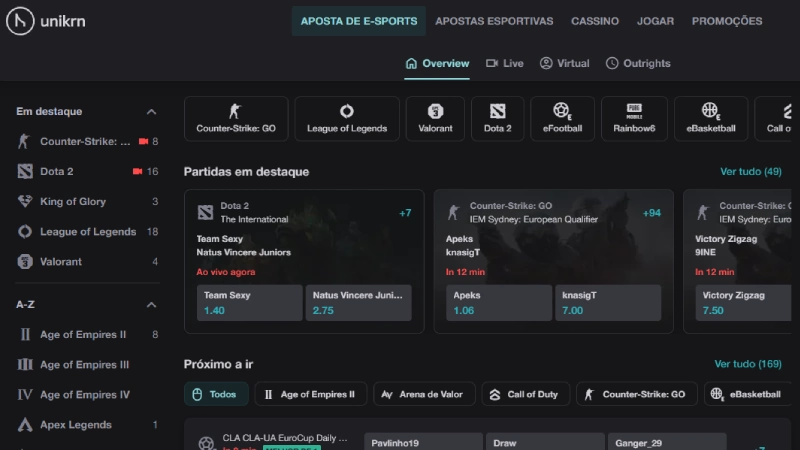Screen dimensions: 800x450
Task: Click the Apex Legends sidebar icon
Action: 24,424
